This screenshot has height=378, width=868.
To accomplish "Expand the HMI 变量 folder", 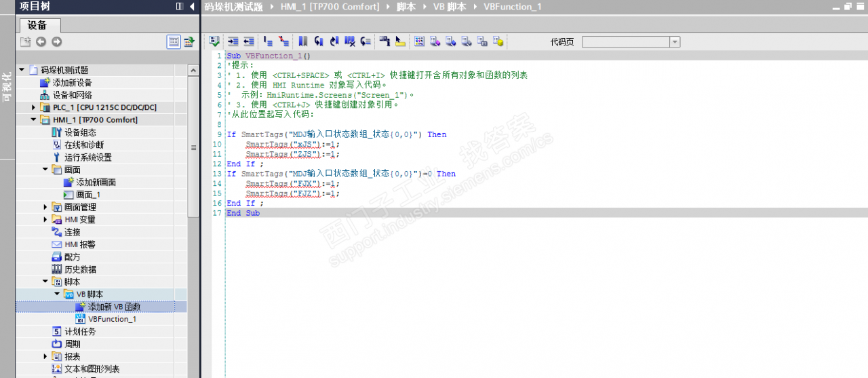I will click(x=45, y=219).
